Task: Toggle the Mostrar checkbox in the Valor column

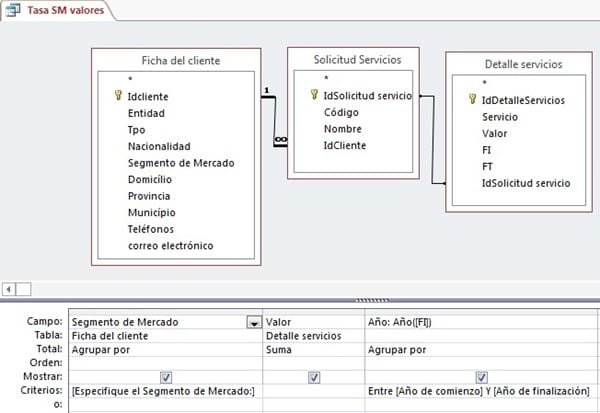Action: pyautogui.click(x=314, y=377)
